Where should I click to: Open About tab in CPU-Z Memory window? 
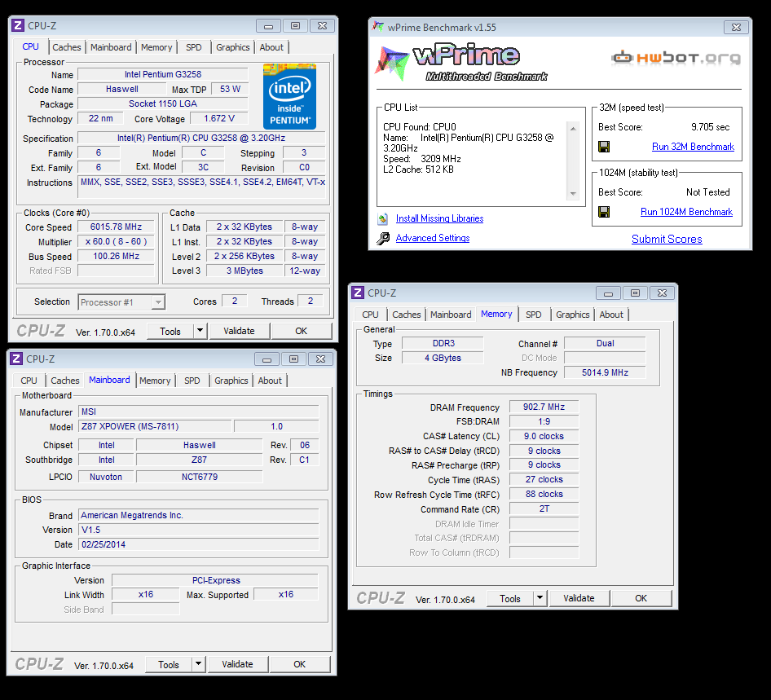pos(611,315)
